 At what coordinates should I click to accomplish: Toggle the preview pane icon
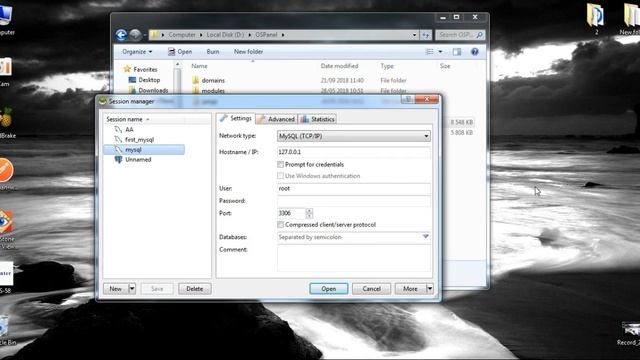click(x=457, y=52)
